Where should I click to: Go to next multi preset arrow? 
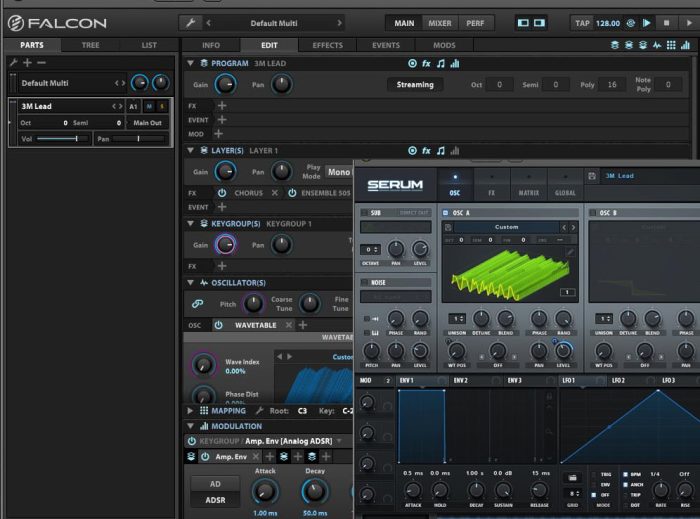[339, 23]
